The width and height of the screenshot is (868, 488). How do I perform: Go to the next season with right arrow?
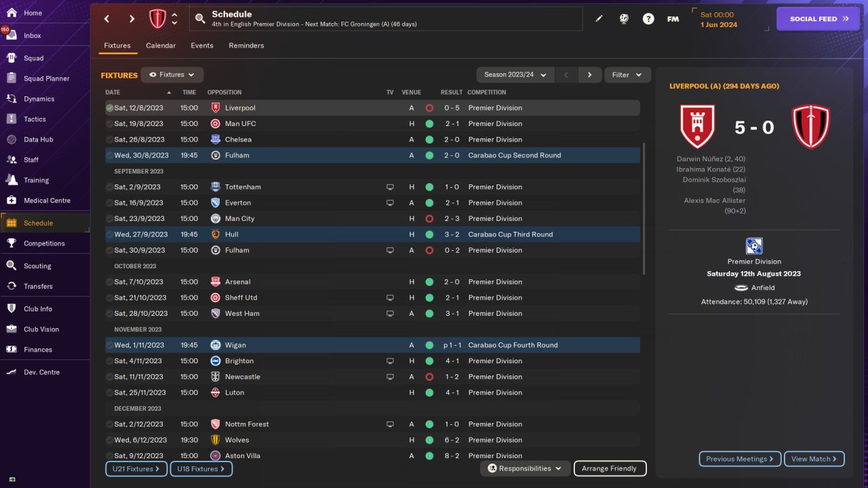click(590, 75)
